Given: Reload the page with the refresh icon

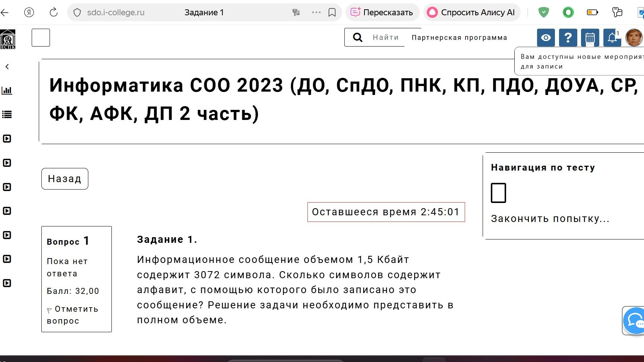Looking at the screenshot, I should tap(54, 12).
